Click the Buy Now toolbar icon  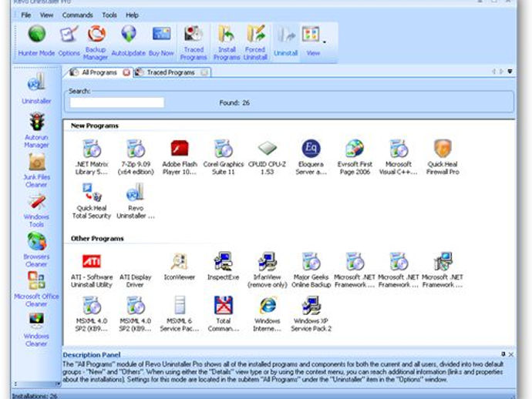coord(161,41)
